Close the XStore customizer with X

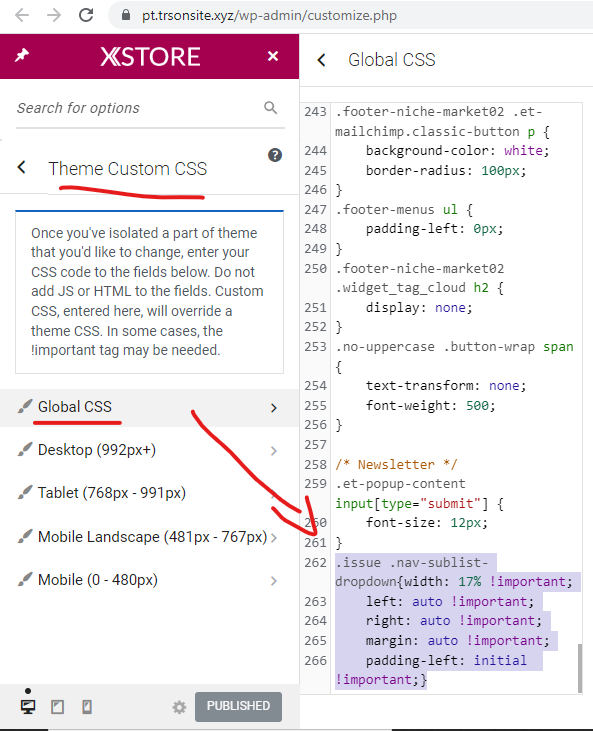pyautogui.click(x=273, y=56)
